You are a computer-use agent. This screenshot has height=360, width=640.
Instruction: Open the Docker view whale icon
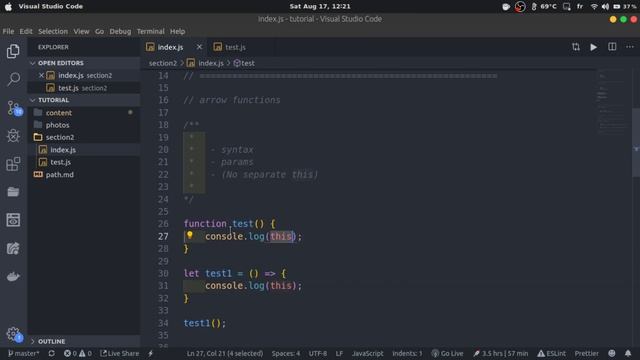(13, 276)
